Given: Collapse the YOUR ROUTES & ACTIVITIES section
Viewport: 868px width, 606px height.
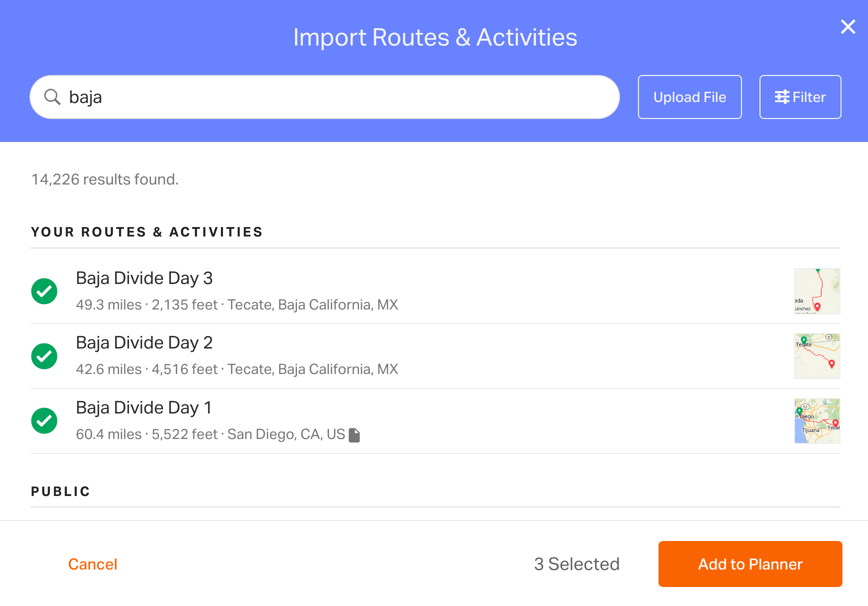Looking at the screenshot, I should 147,231.
